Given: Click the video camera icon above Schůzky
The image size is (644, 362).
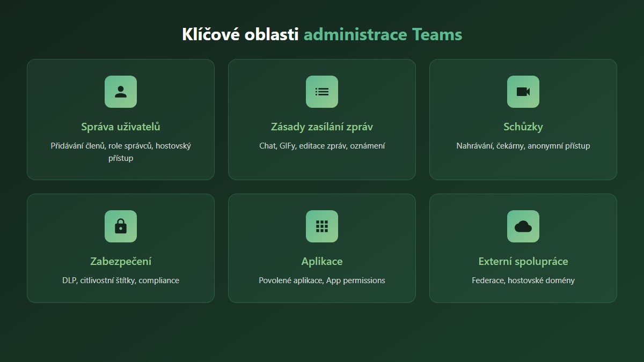Looking at the screenshot, I should [523, 92].
